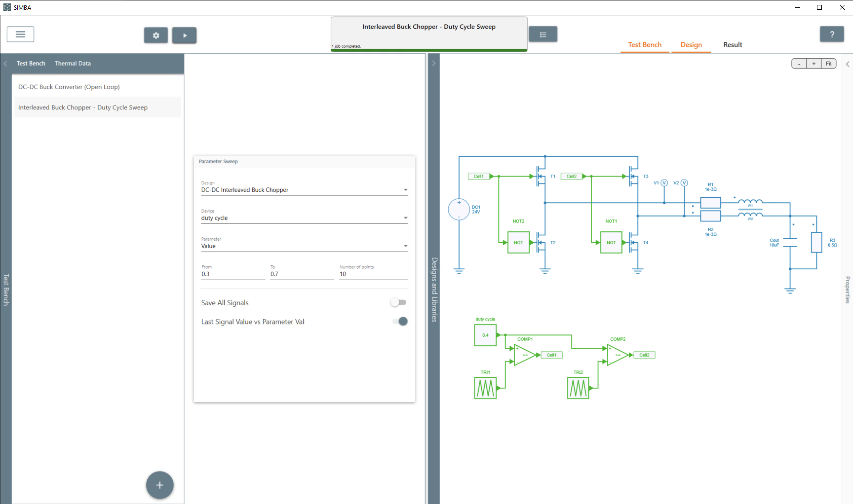The width and height of the screenshot is (853, 504).
Task: Open the help question mark button
Action: pyautogui.click(x=832, y=34)
